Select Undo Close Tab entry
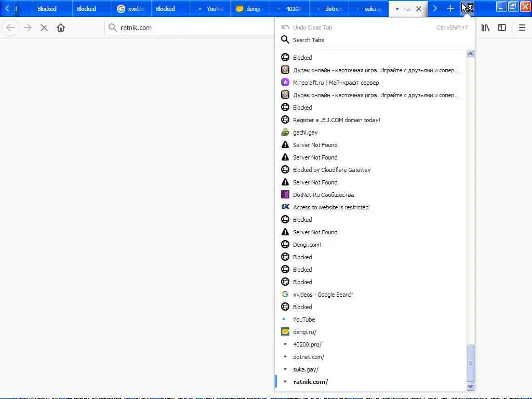Screen dimensions: 532x399 click(375, 28)
